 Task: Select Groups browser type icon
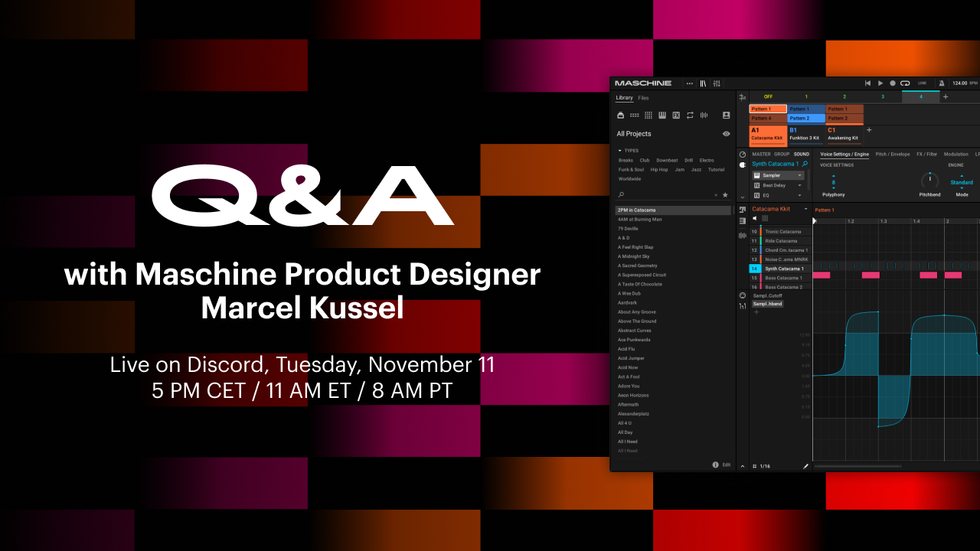634,115
